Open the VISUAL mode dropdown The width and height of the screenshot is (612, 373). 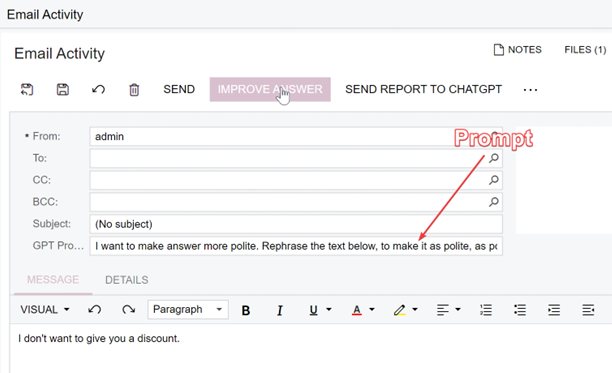click(x=45, y=310)
